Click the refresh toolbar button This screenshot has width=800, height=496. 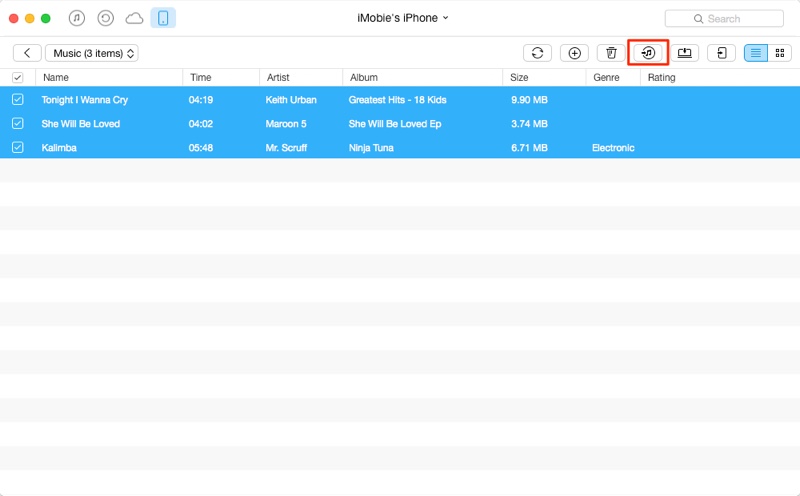tap(537, 53)
